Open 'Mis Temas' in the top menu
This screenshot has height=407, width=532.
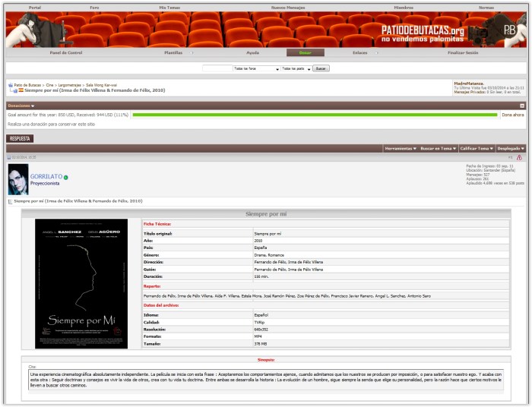pos(169,8)
